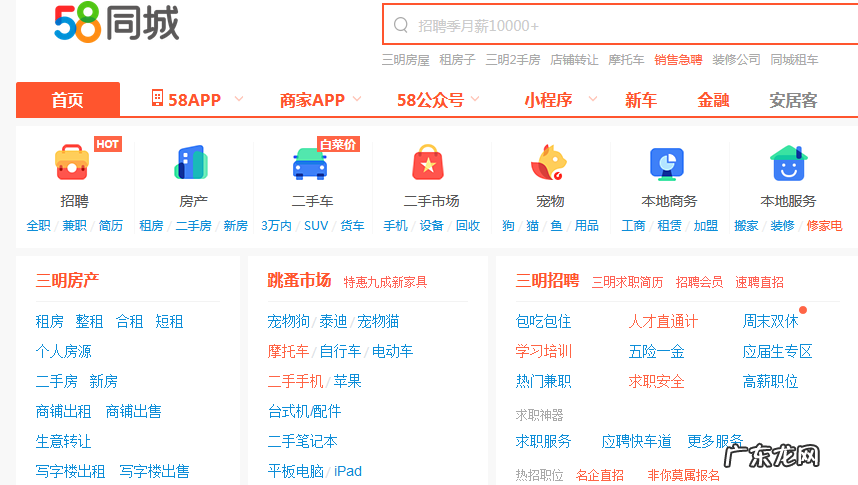This screenshot has width=858, height=485.
Task: Open 包吃包住 job link
Action: (543, 321)
